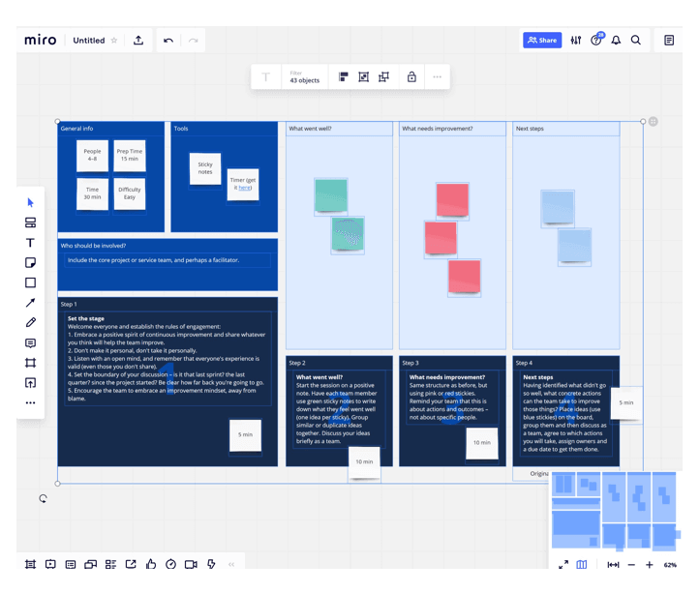700x593 pixels.
Task: Choose the Sticky note tool
Action: point(30,263)
